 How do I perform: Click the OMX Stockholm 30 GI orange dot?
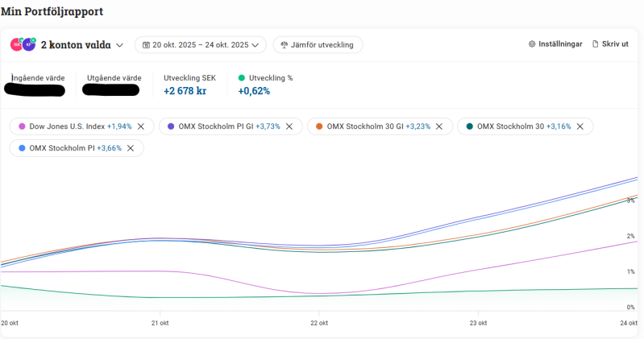pos(319,126)
